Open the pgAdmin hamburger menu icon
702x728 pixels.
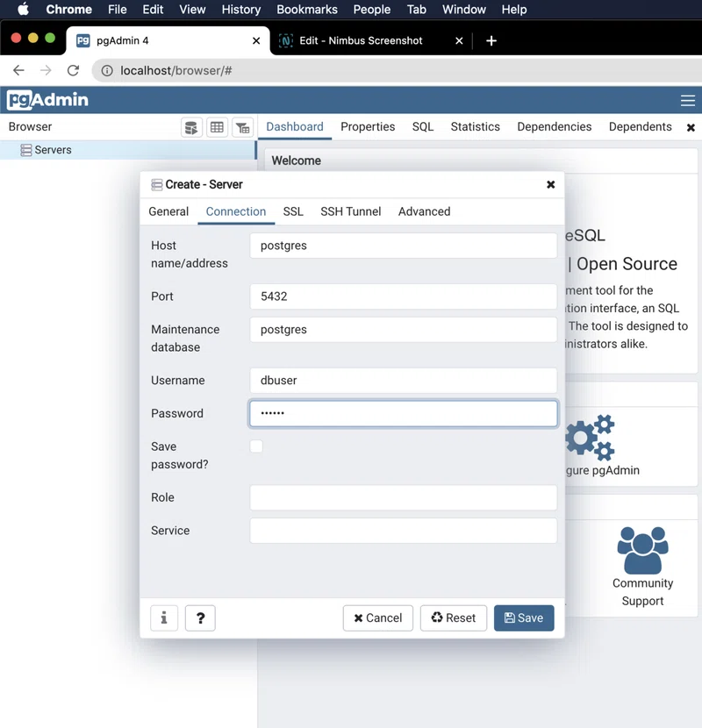(688, 100)
